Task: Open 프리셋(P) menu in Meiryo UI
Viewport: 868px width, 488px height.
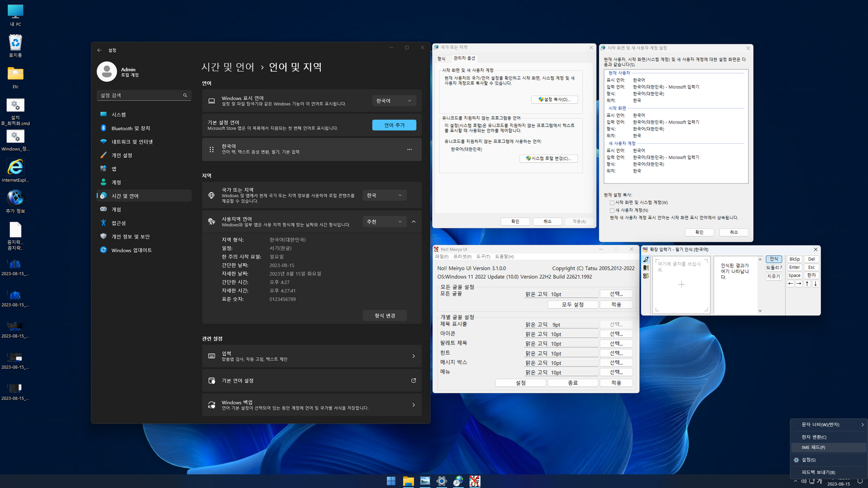Action: click(x=462, y=257)
